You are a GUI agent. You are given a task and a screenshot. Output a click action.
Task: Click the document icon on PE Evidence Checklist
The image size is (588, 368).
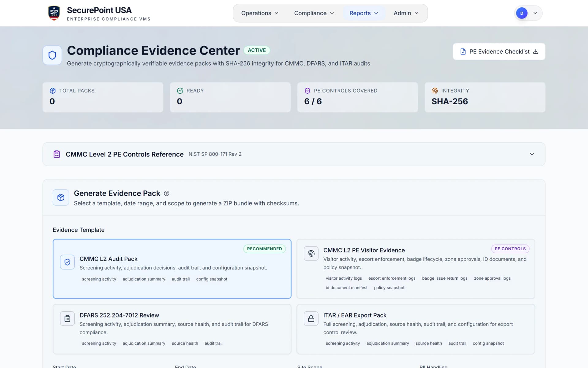point(463,52)
